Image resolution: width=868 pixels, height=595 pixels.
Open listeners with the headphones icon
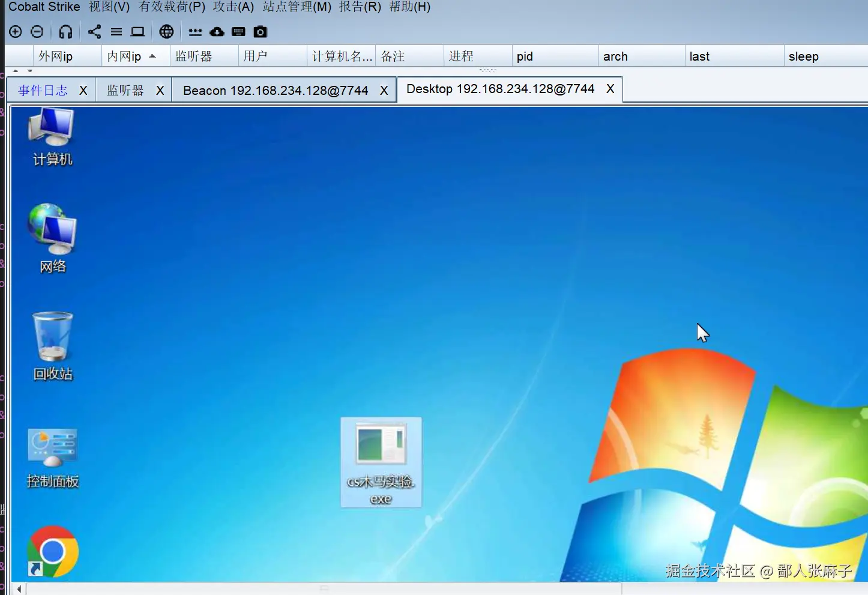[66, 32]
